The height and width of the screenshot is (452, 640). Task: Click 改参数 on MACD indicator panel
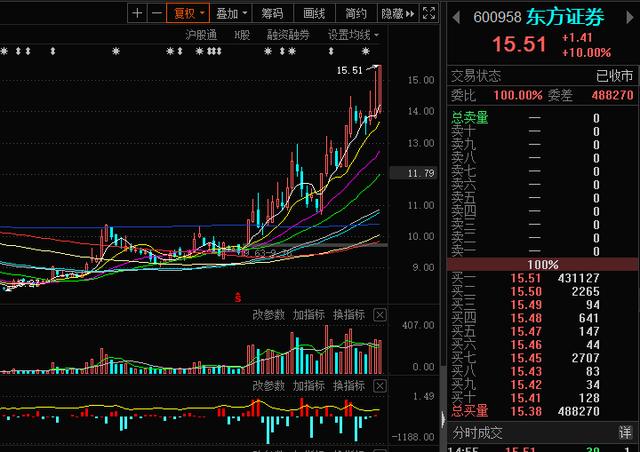[x=269, y=386]
